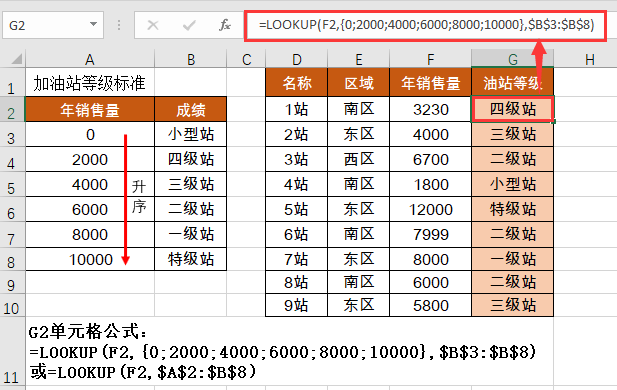
Task: Select row 5 header
Action: pos(12,184)
